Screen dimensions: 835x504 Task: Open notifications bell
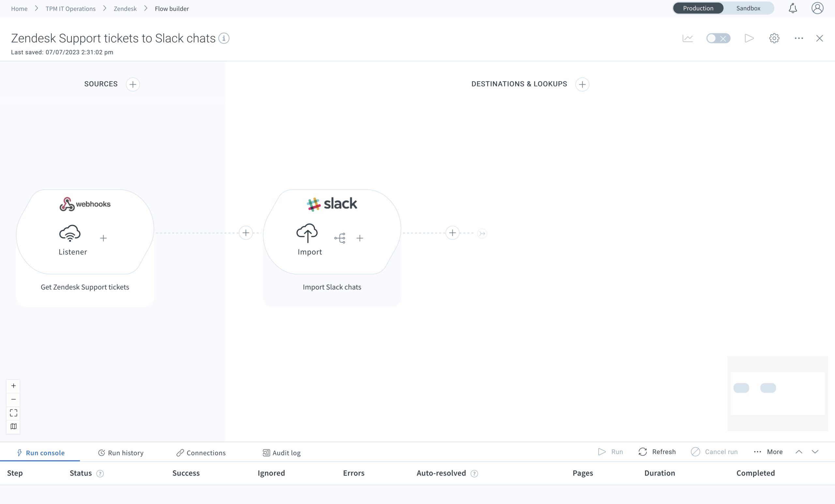point(793,8)
